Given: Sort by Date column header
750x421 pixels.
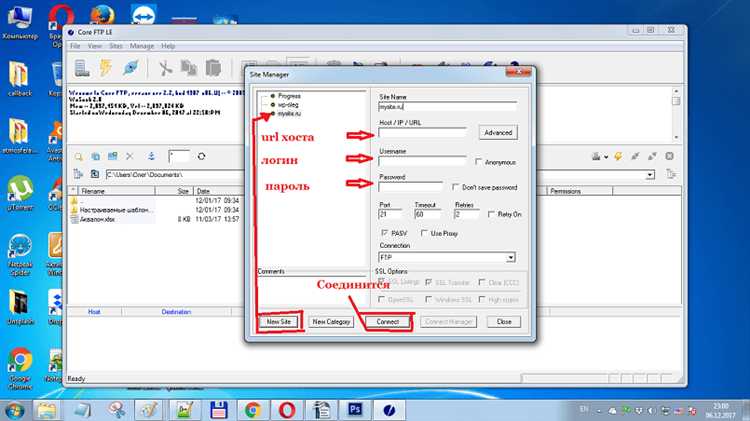Looking at the screenshot, I should [218, 191].
